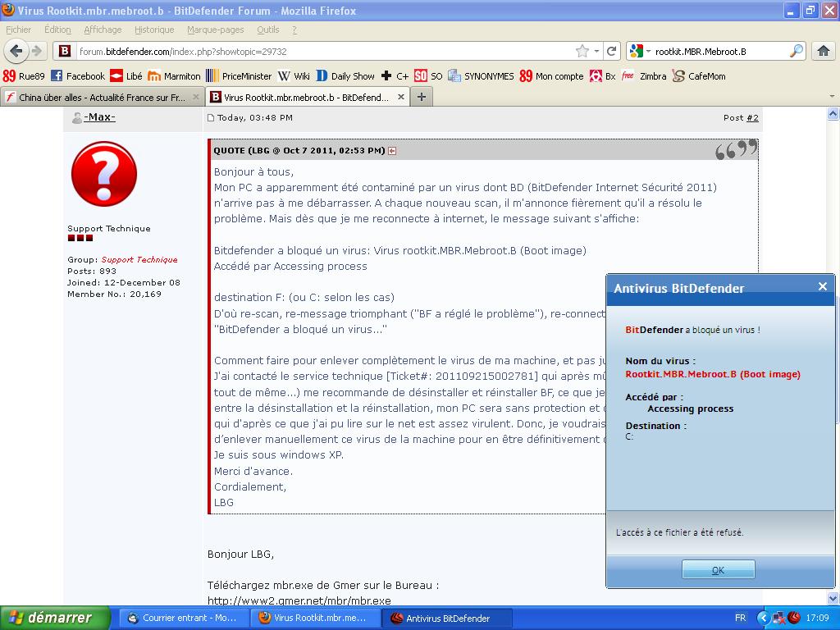This screenshot has width=840, height=630.
Task: Click OK in the Antivirus BitDefender popup
Action: [718, 569]
